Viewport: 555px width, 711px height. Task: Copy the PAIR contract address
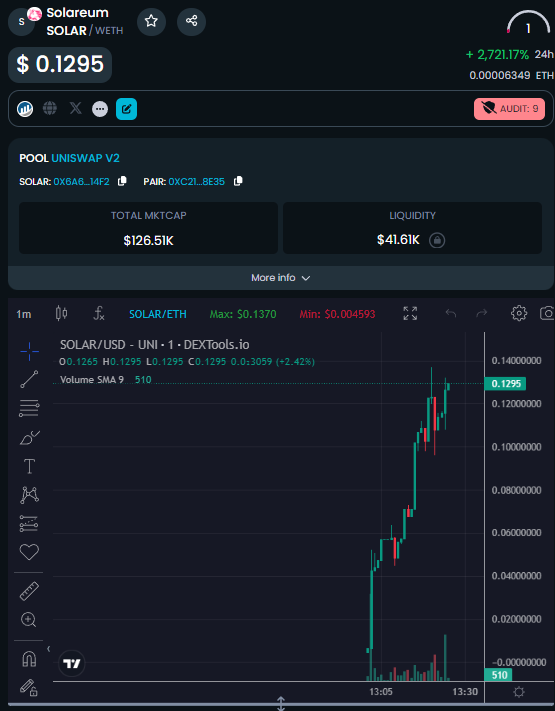click(x=238, y=181)
